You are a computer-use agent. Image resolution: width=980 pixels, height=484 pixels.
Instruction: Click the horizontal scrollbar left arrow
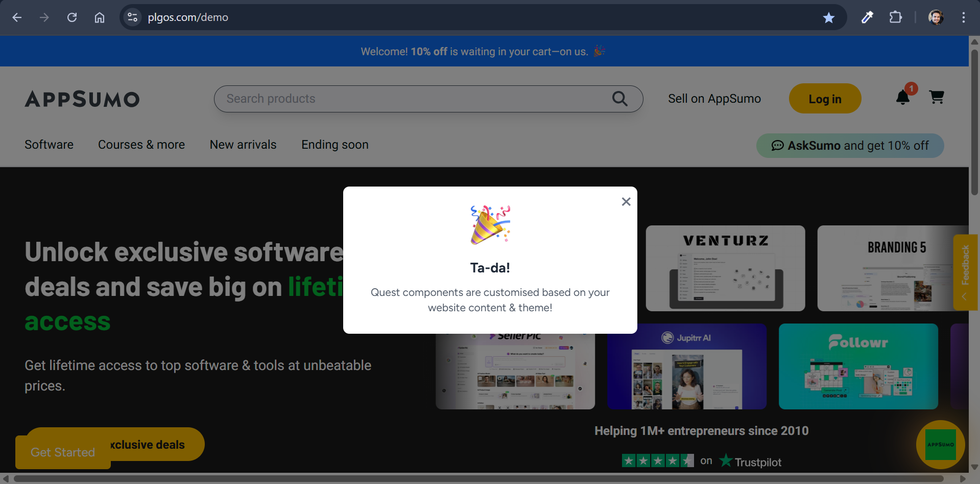point(6,478)
